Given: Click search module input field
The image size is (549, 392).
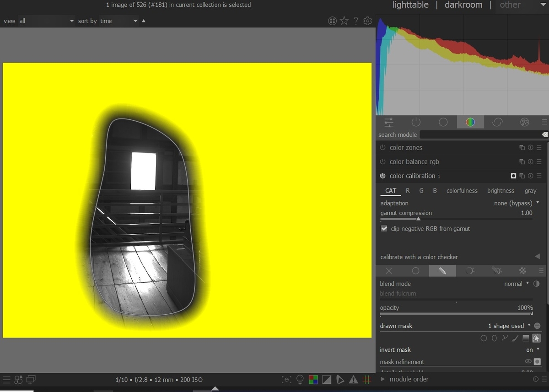Looking at the screenshot, I should (480, 134).
